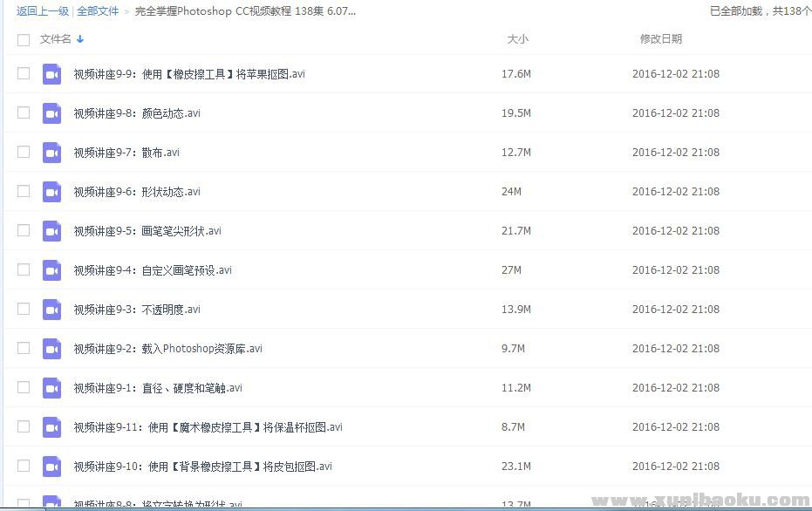Select checkbox for 视频讲座9-11 魔术橡皮擦工具

pos(24,426)
